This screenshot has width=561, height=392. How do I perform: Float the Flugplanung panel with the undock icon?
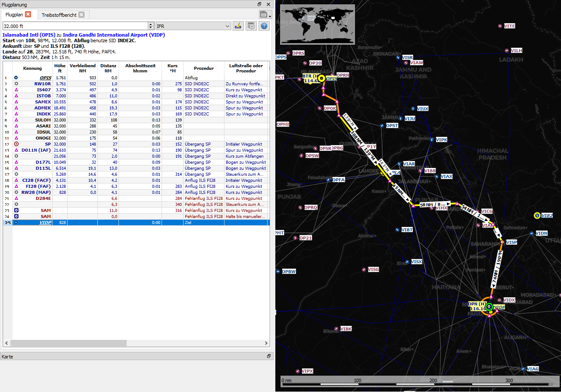tap(259, 4)
